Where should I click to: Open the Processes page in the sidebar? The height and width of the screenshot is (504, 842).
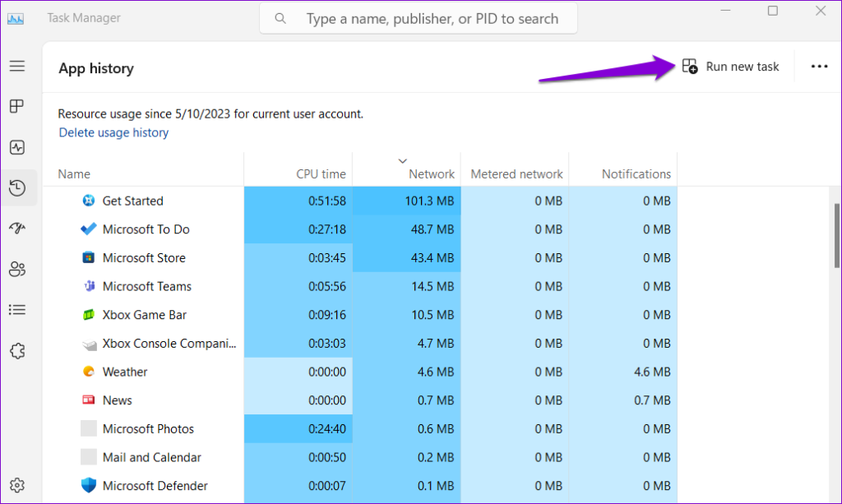click(x=17, y=106)
